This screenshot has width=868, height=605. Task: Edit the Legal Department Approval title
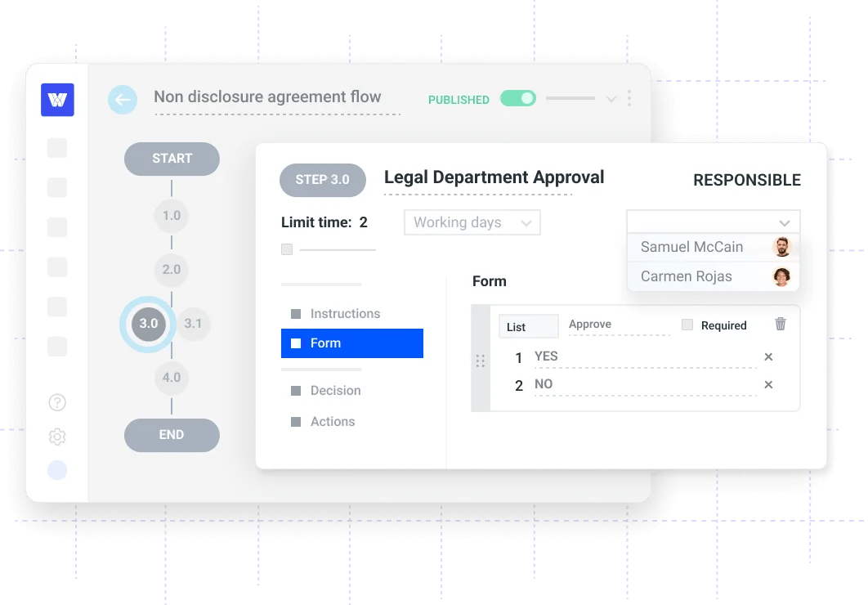[x=494, y=177]
